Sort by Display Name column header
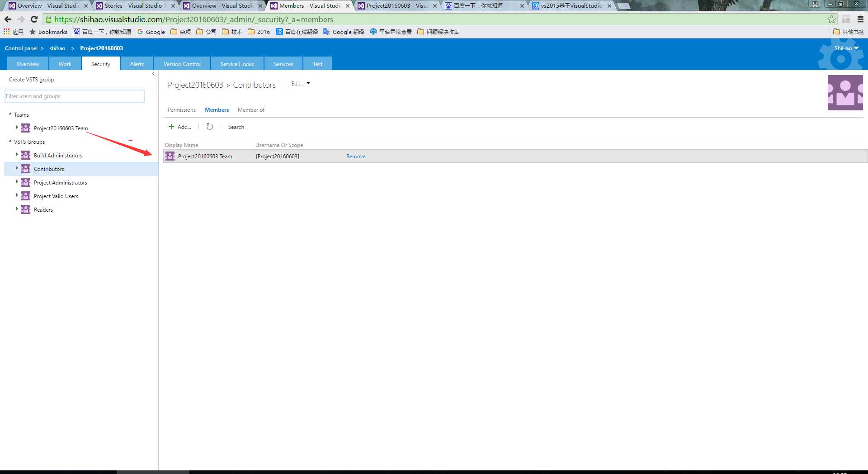 coord(182,145)
